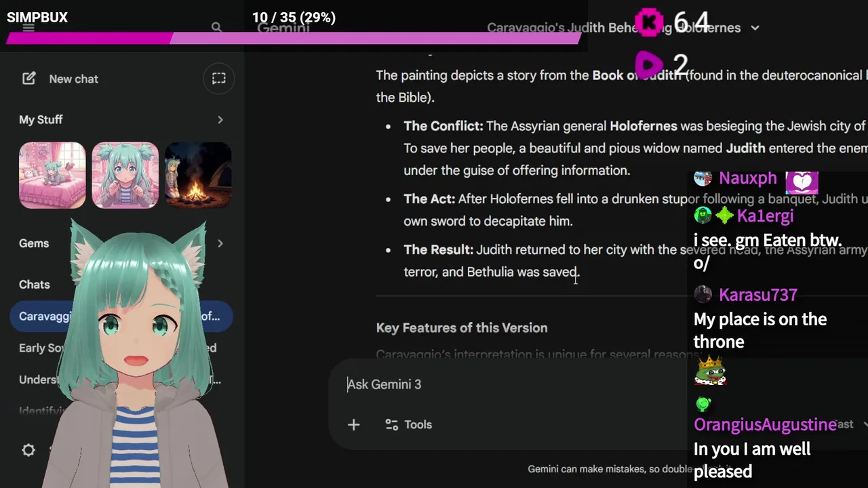The height and width of the screenshot is (488, 868).
Task: Open the campfire image thumbnail
Action: [198, 175]
